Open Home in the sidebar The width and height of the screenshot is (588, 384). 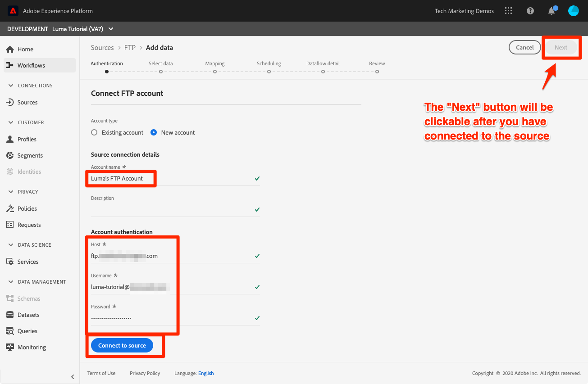(x=40, y=49)
